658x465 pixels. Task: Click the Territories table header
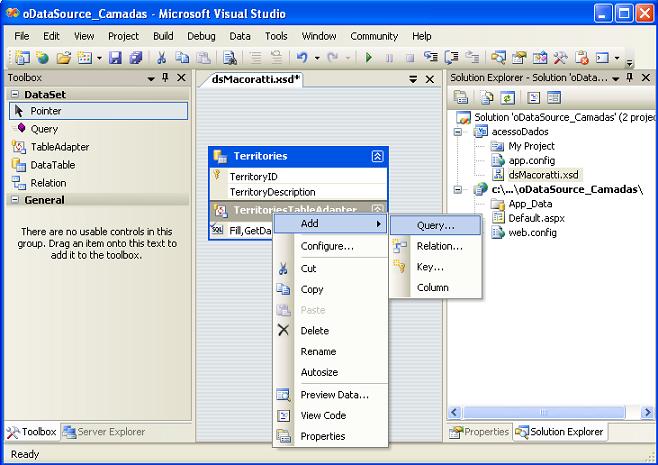[298, 156]
